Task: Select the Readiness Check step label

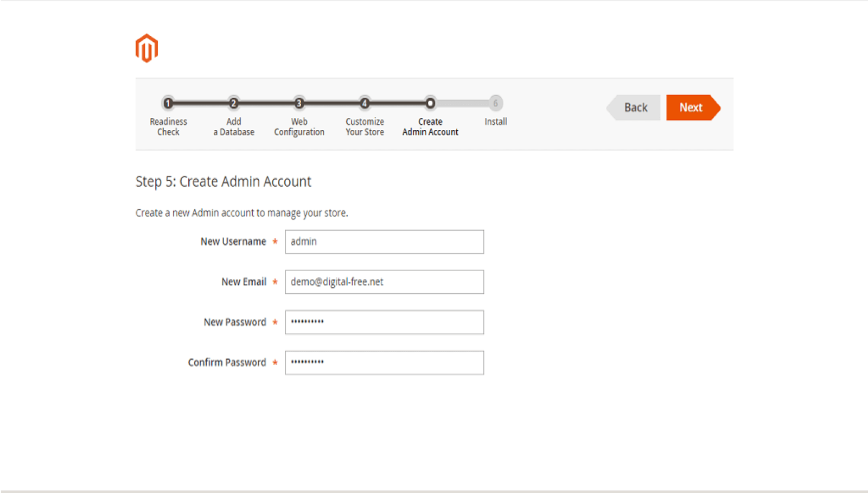Action: click(168, 127)
